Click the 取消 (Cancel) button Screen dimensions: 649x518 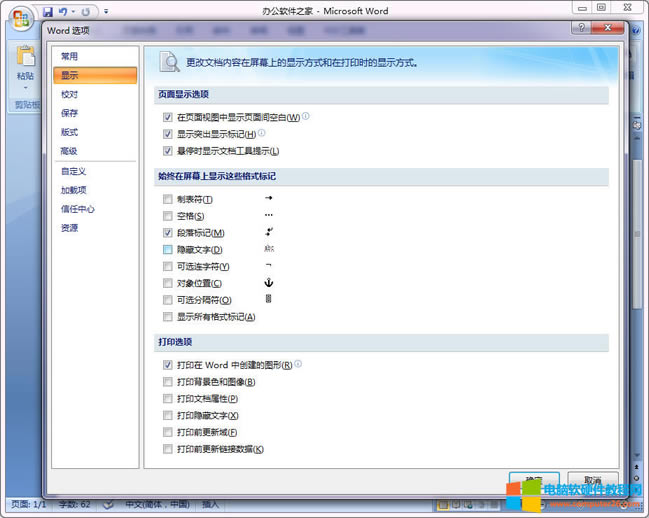[592, 480]
